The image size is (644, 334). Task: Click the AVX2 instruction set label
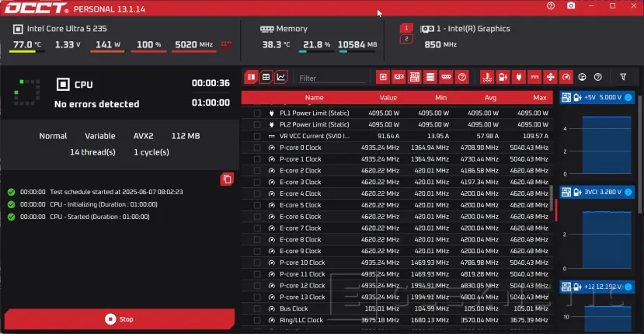click(144, 136)
